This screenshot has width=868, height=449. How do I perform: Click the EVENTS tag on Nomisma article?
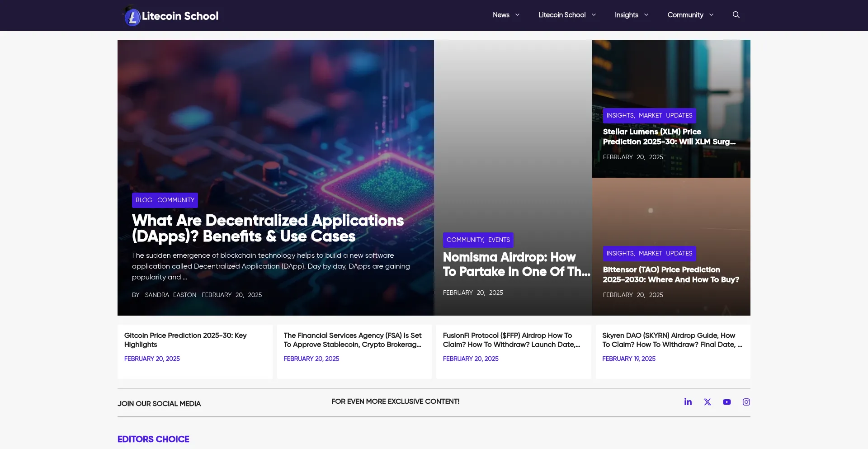click(x=499, y=240)
